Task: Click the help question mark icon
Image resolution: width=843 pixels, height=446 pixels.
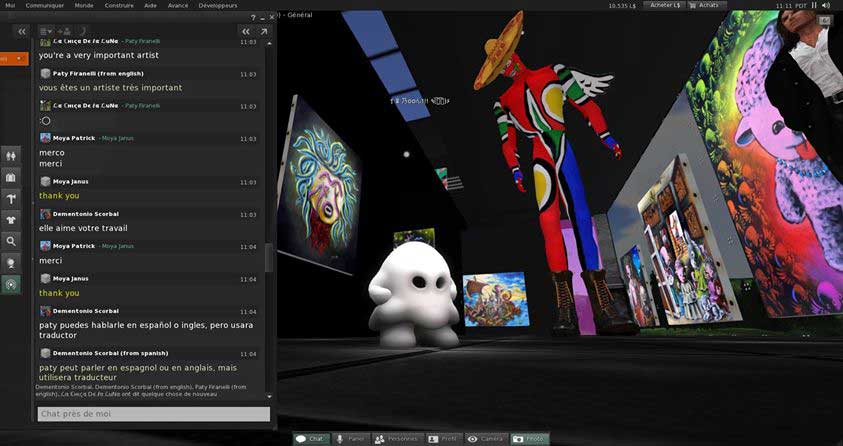Action: pyautogui.click(x=252, y=17)
